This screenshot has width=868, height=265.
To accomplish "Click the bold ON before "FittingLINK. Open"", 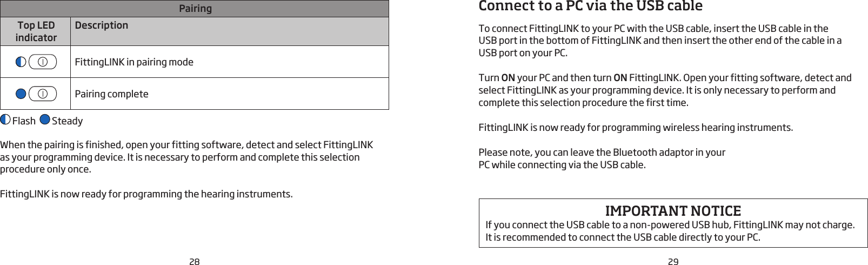I will pyautogui.click(x=620, y=78).
